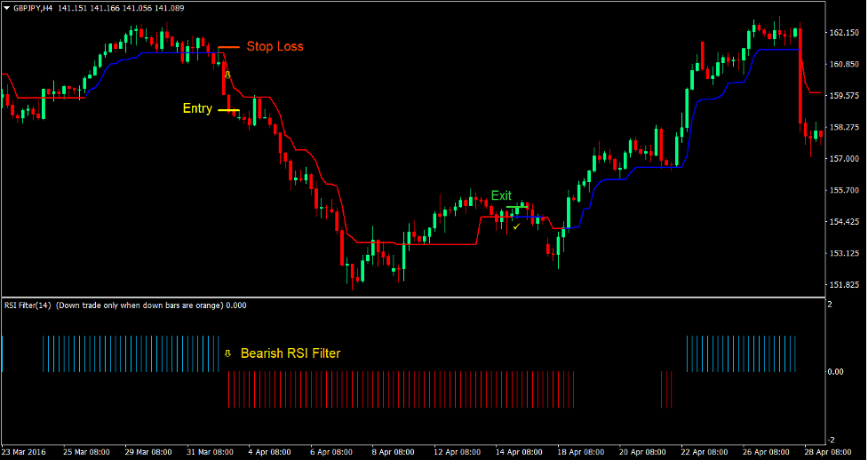The image size is (868, 460).
Task: Click the 23 Mar 2016 date label
Action: (24, 452)
